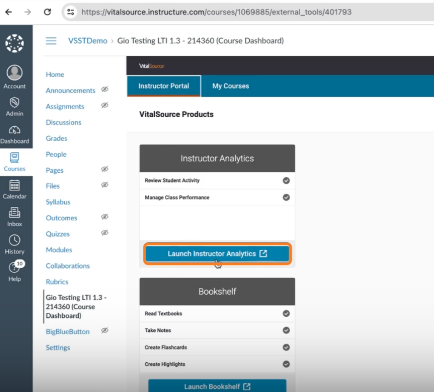Click the Manage Class Performance row text
Screen dimensions: 434x392
177,197
